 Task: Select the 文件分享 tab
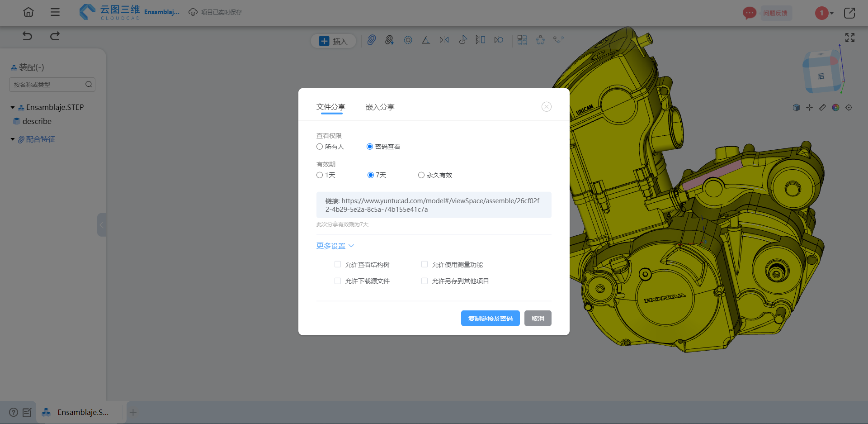pos(331,107)
